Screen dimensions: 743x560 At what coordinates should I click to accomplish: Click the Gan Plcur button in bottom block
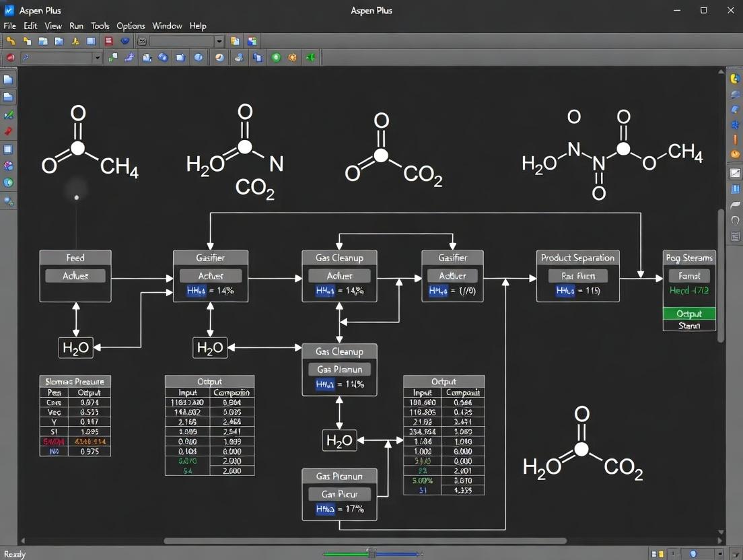point(339,494)
